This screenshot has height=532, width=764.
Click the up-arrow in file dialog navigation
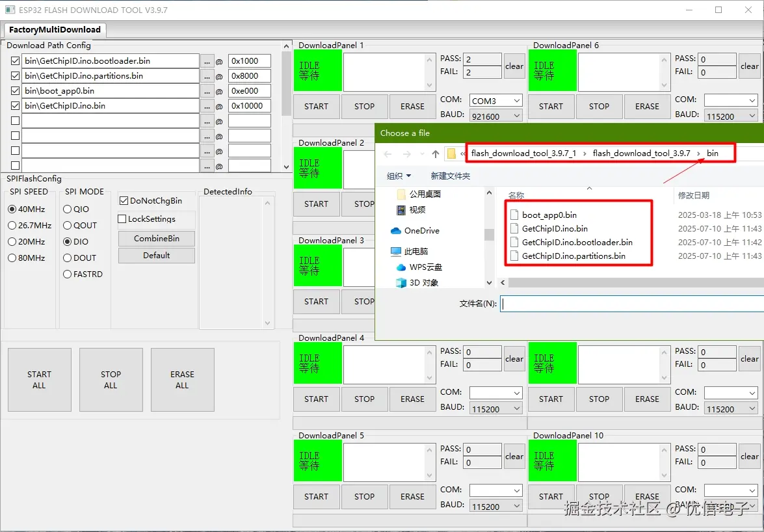[436, 154]
